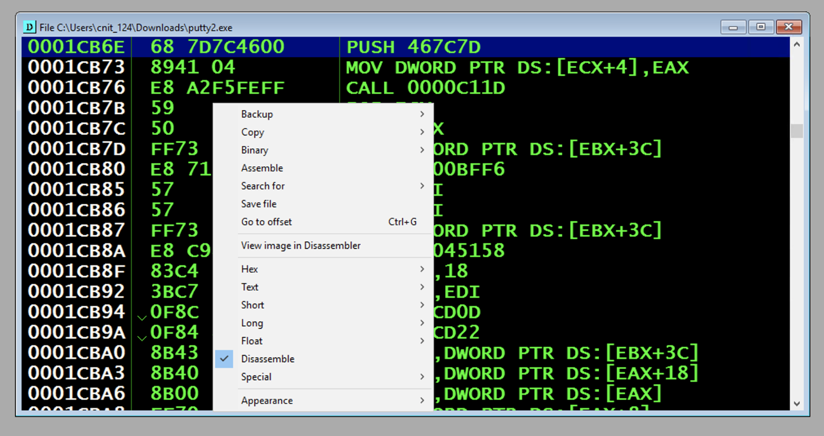Select address 0001CB8F

[77, 271]
